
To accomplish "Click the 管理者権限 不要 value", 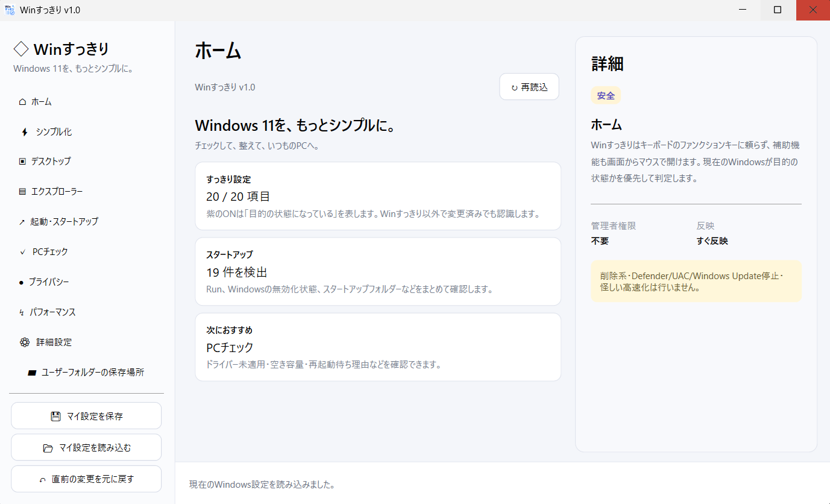I will coord(600,241).
